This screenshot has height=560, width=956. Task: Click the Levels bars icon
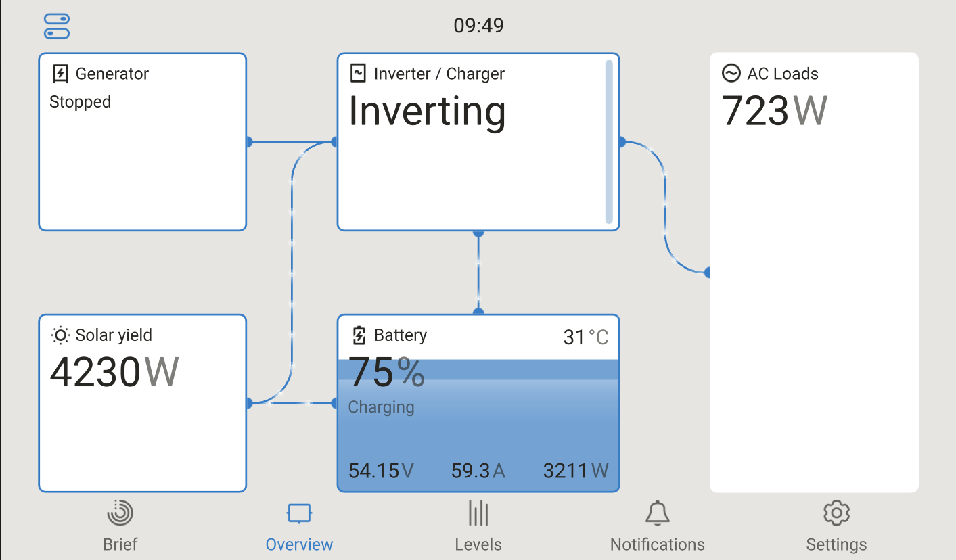pyautogui.click(x=478, y=513)
